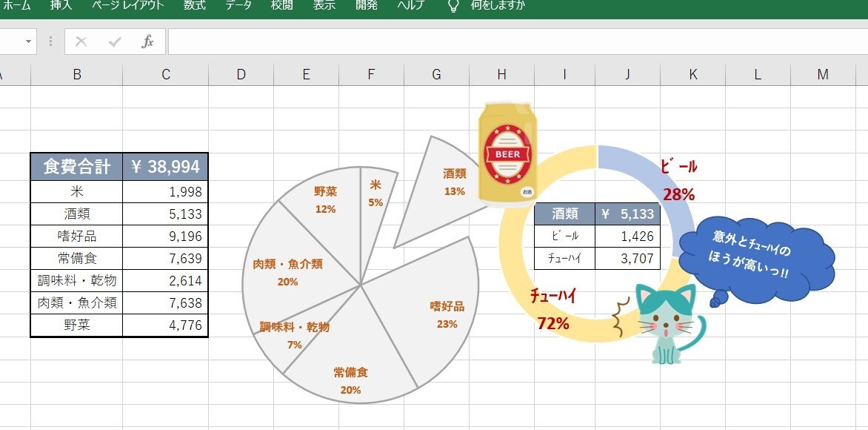Select the 5,133 cell in column C

point(165,214)
